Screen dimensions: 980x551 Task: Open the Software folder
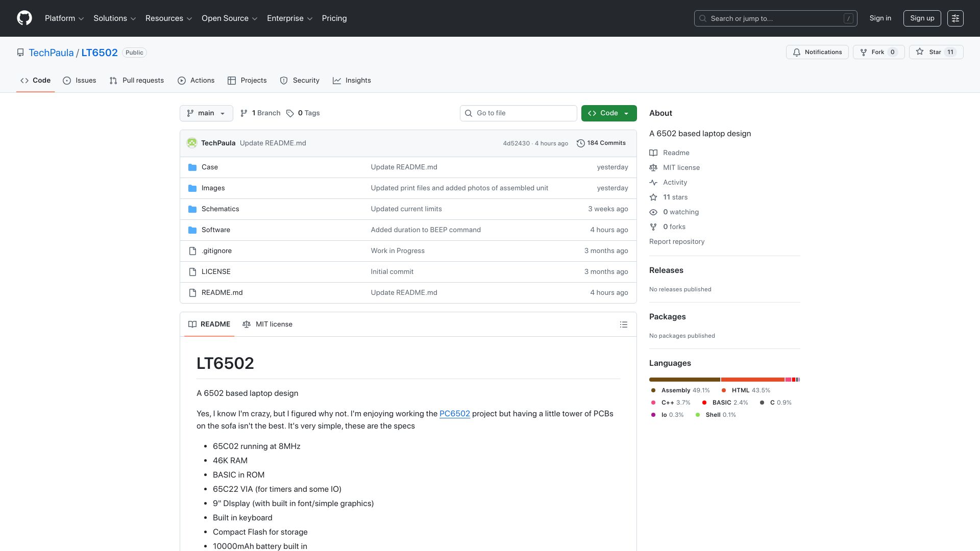click(x=215, y=230)
